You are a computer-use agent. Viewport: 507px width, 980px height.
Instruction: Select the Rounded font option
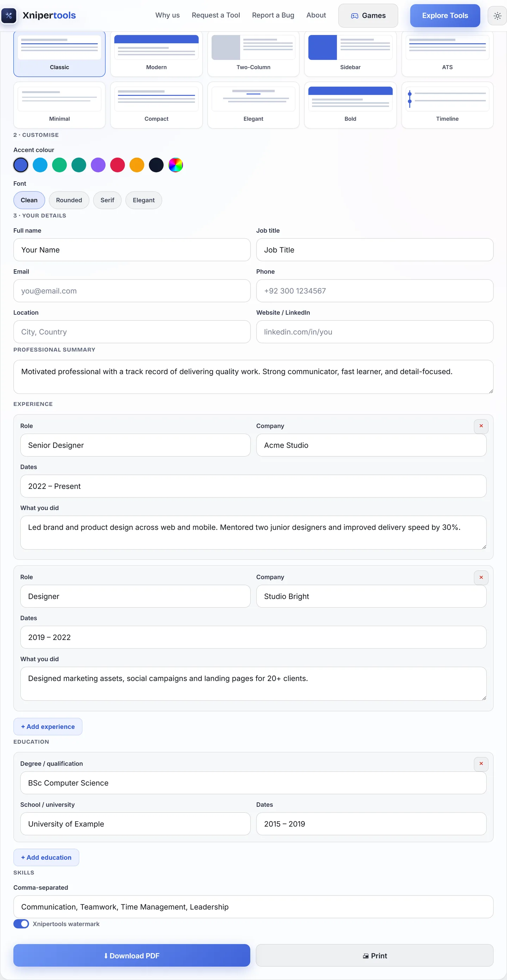pyautogui.click(x=69, y=200)
